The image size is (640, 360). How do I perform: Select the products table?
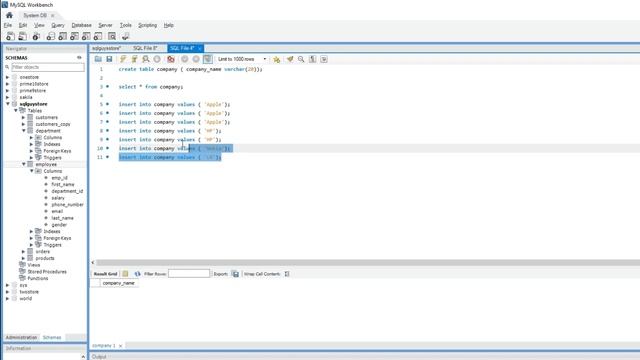point(45,258)
